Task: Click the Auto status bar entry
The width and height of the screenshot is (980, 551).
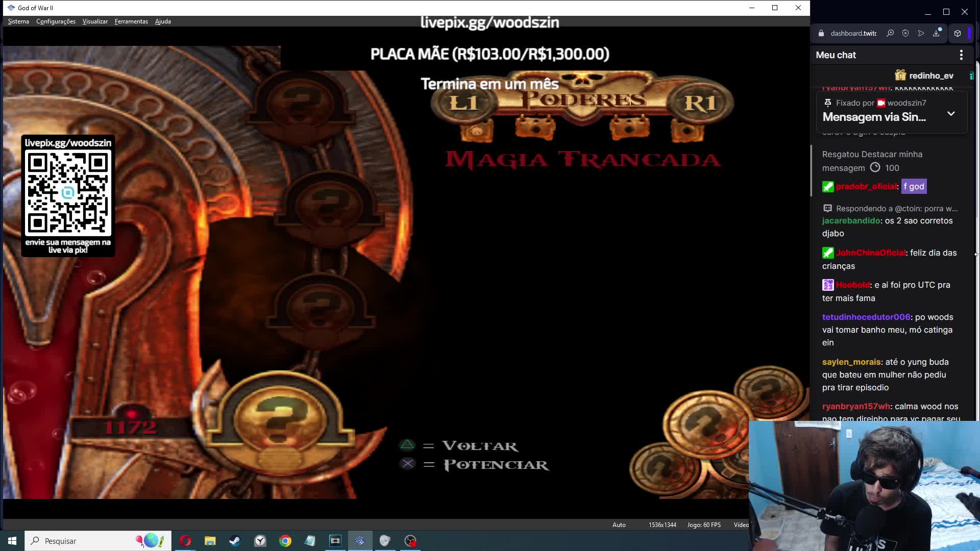Action: point(619,524)
